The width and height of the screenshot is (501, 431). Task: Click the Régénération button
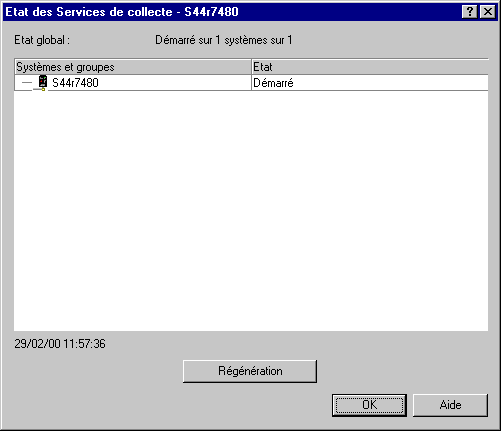[x=250, y=371]
